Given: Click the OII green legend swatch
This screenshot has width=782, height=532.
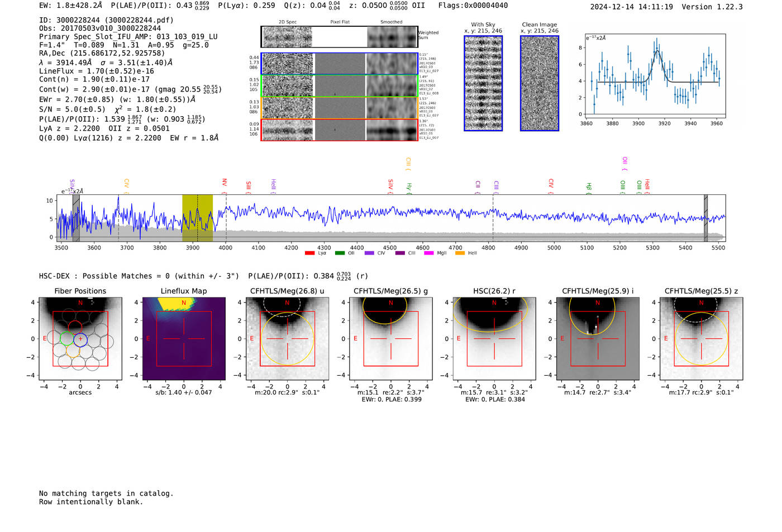Looking at the screenshot, I should (x=340, y=253).
